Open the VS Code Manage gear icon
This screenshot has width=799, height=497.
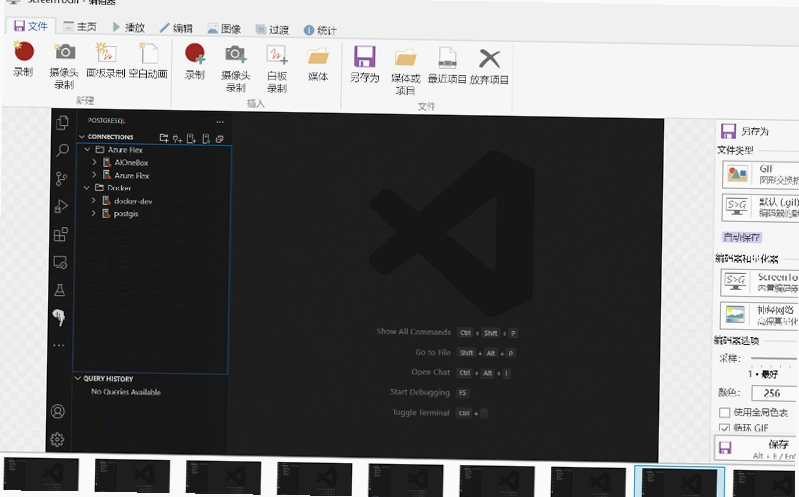[x=57, y=439]
